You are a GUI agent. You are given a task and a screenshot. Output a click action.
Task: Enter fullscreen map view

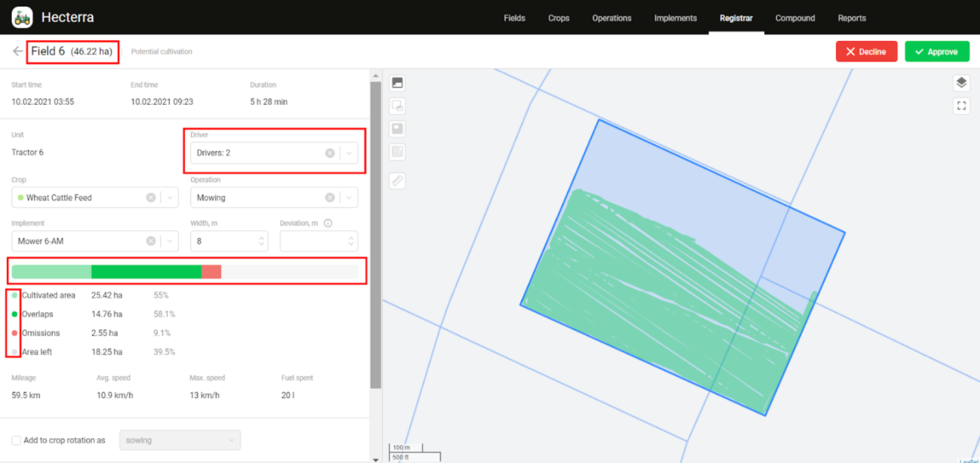point(961,105)
